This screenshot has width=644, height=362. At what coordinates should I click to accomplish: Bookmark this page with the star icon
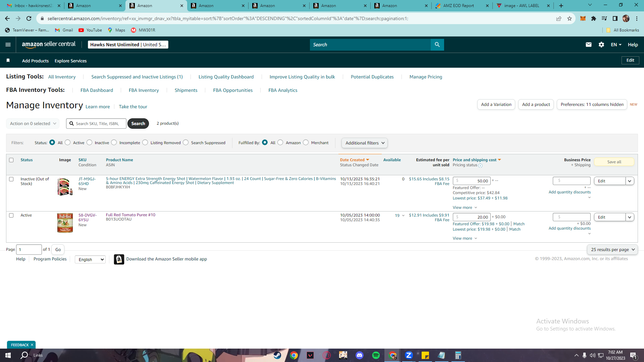(570, 18)
